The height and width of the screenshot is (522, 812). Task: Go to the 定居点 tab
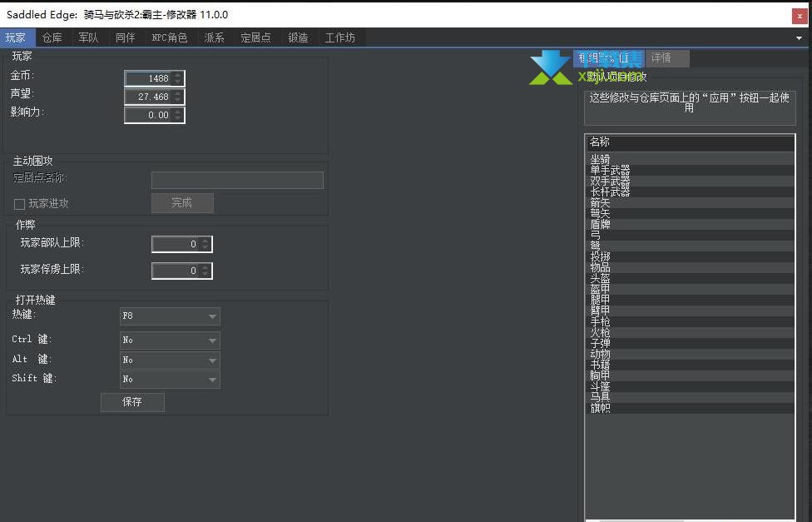pyautogui.click(x=255, y=37)
